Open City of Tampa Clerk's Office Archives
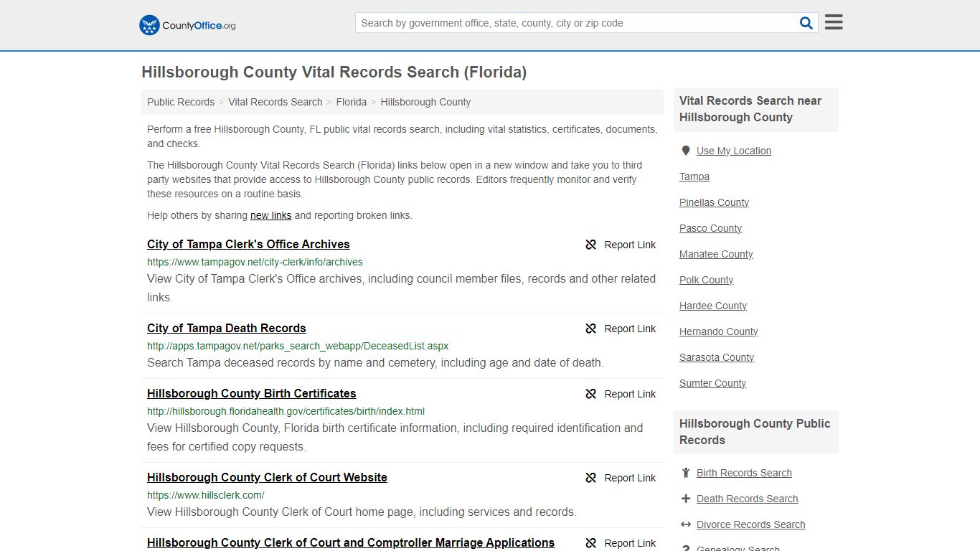 (248, 244)
